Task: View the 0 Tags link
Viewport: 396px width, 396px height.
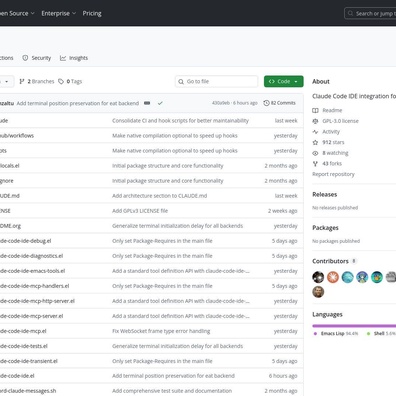Action: [x=70, y=81]
